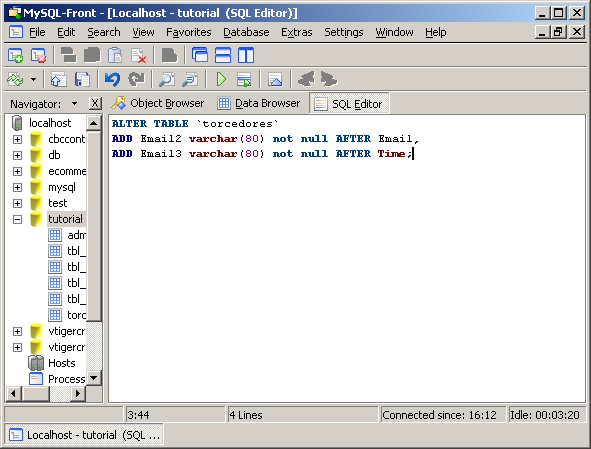This screenshot has height=449, width=591.
Task: Click Navigator scrollbar up arrow
Action: (93, 123)
